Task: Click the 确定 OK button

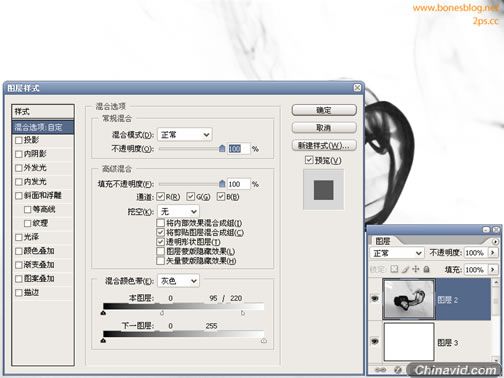Action: point(324,110)
